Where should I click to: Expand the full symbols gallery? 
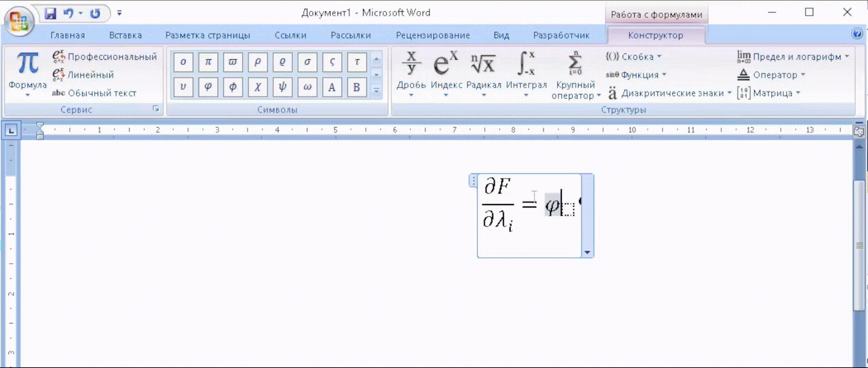click(x=376, y=90)
